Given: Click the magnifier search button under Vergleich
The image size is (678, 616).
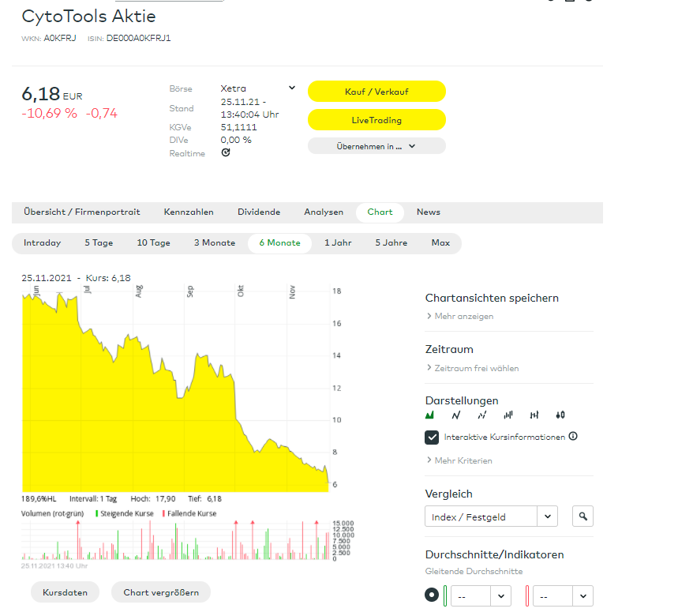Looking at the screenshot, I should (582, 516).
